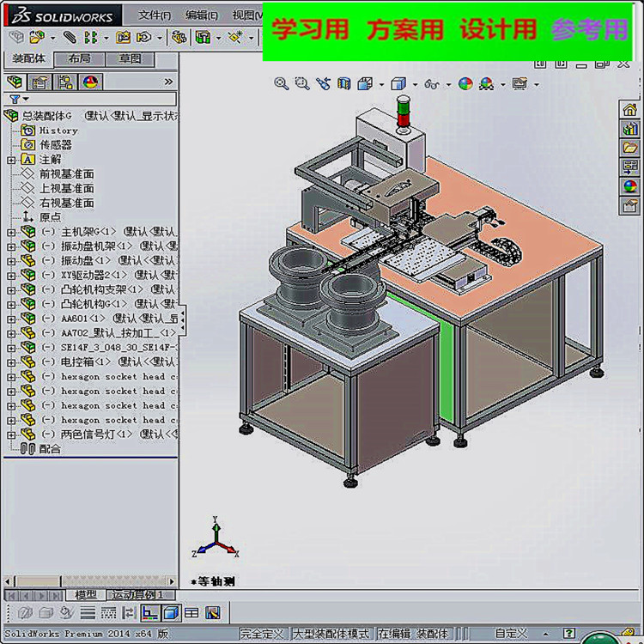Toggle the 2D sketch axes button in bottom toolbar

coord(150,614)
